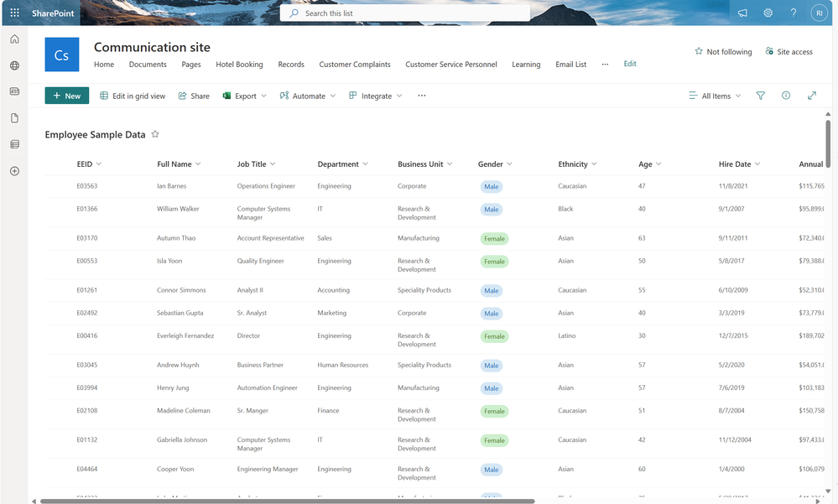The image size is (838, 504).
Task: Favorite the Employee Sample Data list star
Action: click(155, 134)
